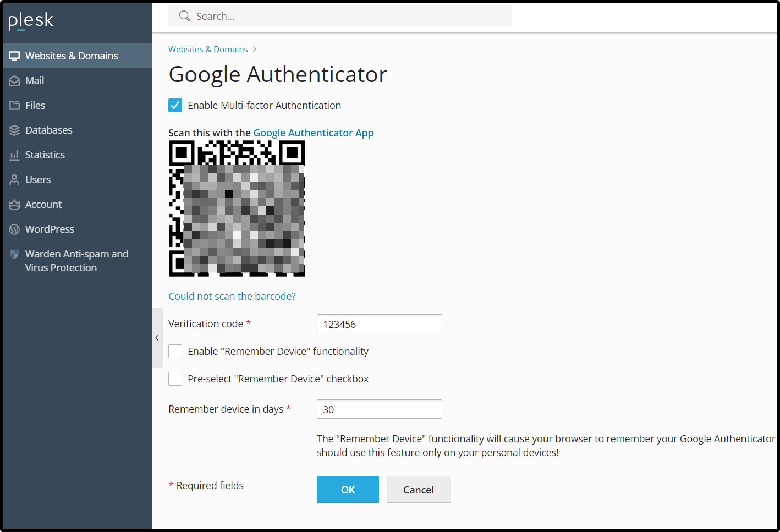This screenshot has width=780, height=532.
Task: Click the Account crown icon
Action: click(14, 205)
